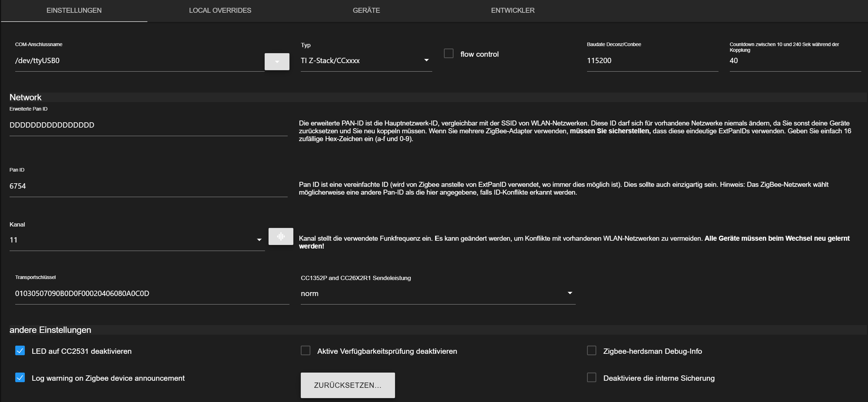Select the Einstellungen tab
This screenshot has height=402, width=868.
click(x=74, y=11)
